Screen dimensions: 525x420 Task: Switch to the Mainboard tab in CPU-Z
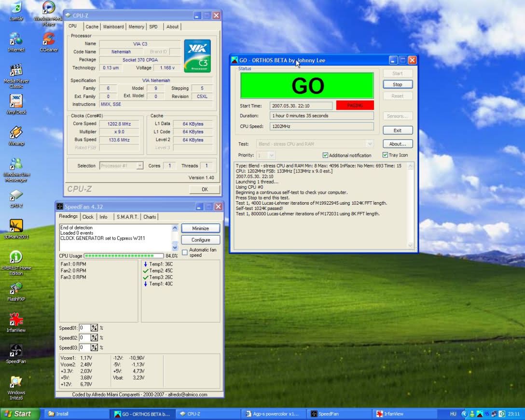point(113,27)
